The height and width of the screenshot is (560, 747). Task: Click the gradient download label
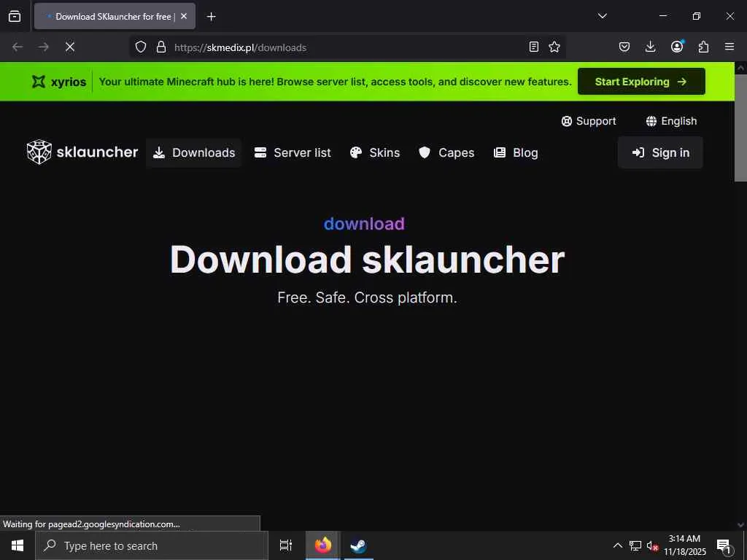coord(364,224)
